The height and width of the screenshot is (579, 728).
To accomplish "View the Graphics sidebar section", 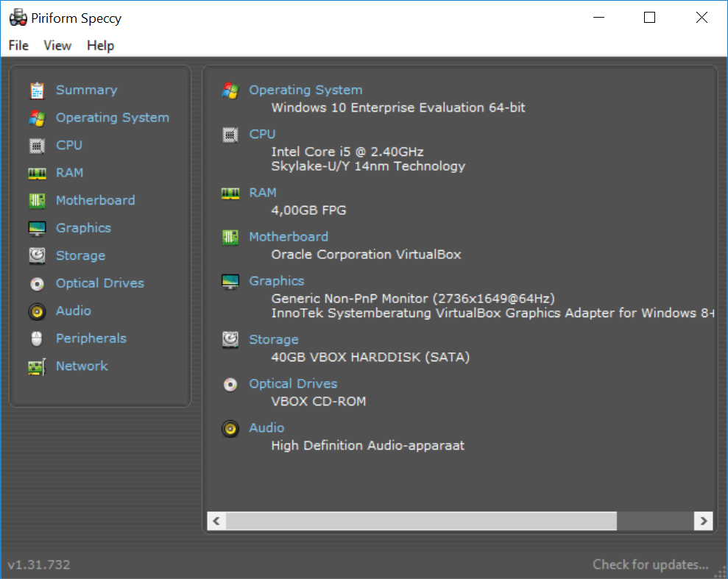I will [84, 228].
